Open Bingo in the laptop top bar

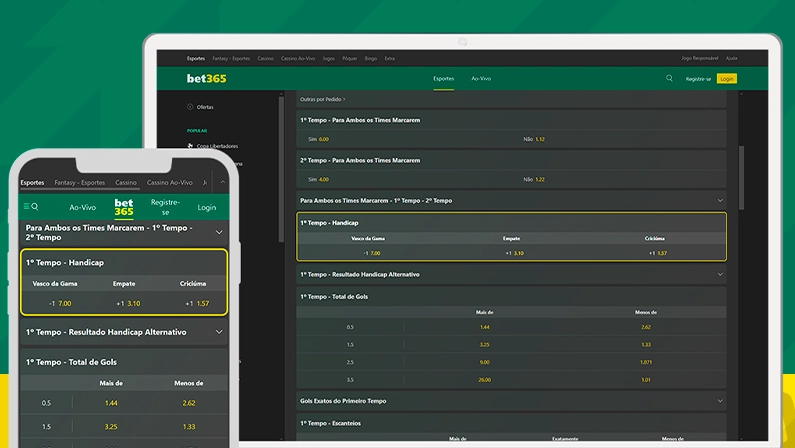click(371, 58)
